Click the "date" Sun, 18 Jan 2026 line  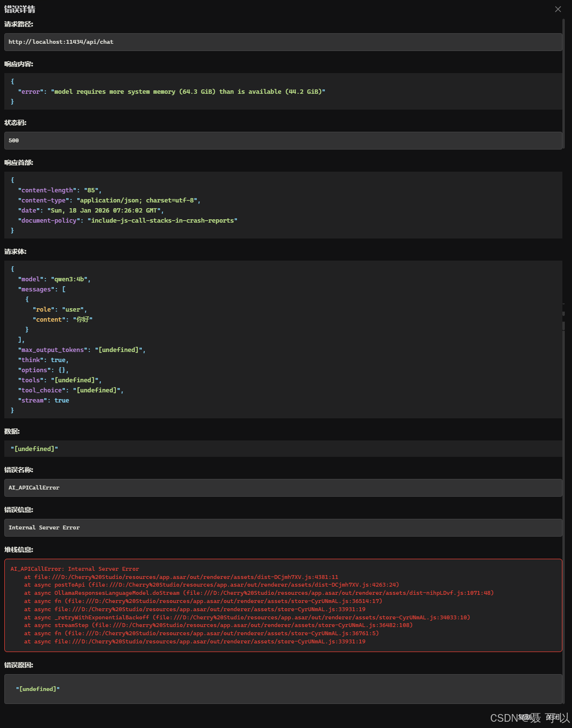(x=91, y=211)
